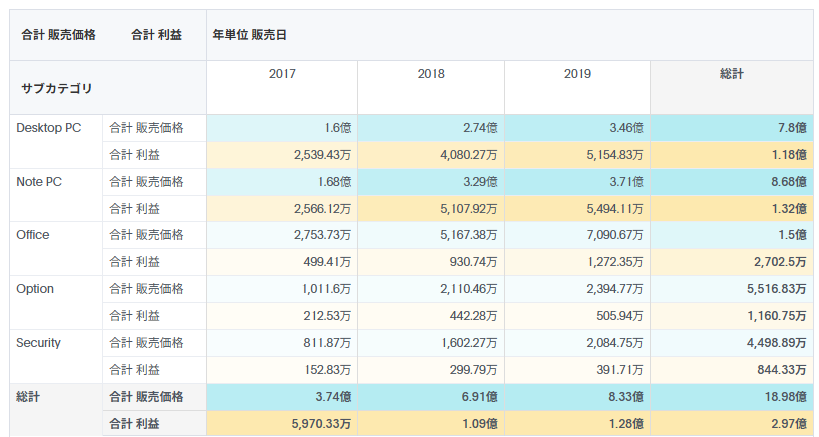The height and width of the screenshot is (437, 819).
Task: Select the Note PC row header
Action: (x=40, y=182)
